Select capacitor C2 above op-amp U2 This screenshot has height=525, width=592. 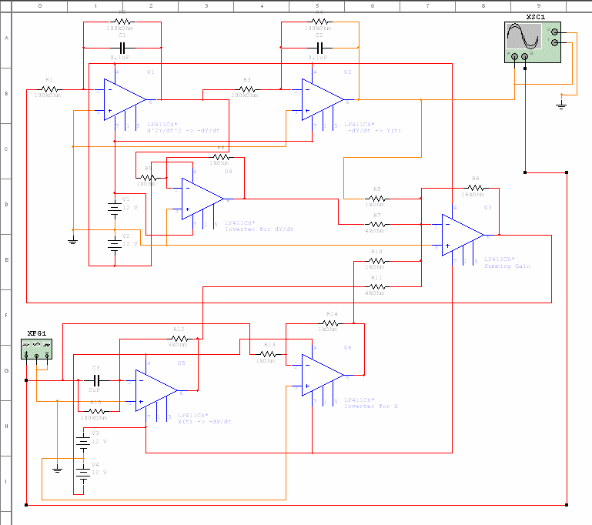[320, 48]
